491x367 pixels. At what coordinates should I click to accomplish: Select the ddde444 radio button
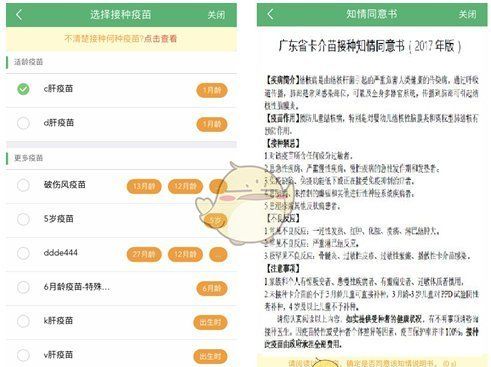[23, 253]
